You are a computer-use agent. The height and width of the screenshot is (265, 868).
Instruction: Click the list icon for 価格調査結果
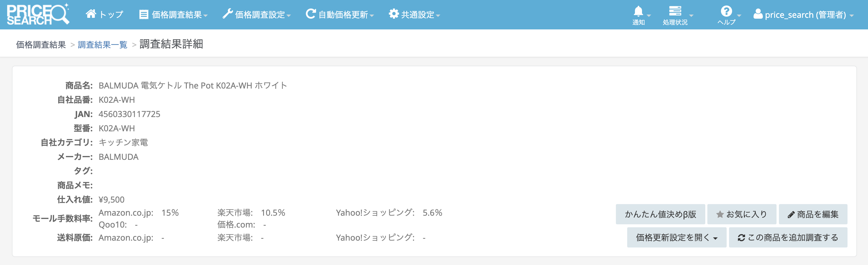pyautogui.click(x=143, y=15)
